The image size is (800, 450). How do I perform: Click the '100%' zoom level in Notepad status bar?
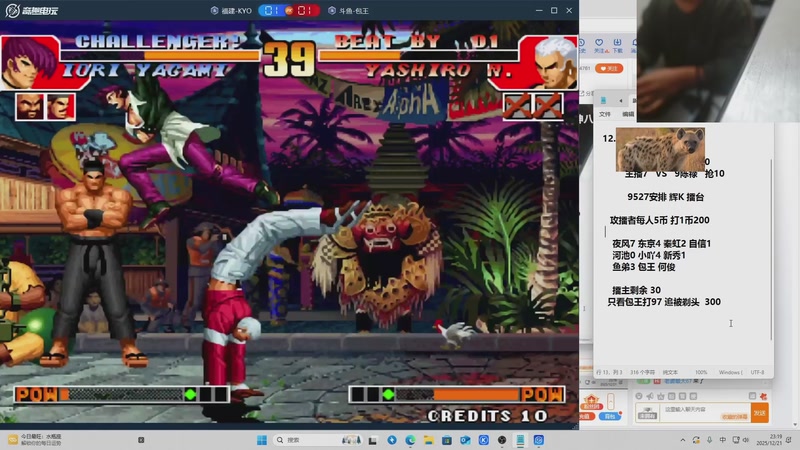(x=701, y=372)
